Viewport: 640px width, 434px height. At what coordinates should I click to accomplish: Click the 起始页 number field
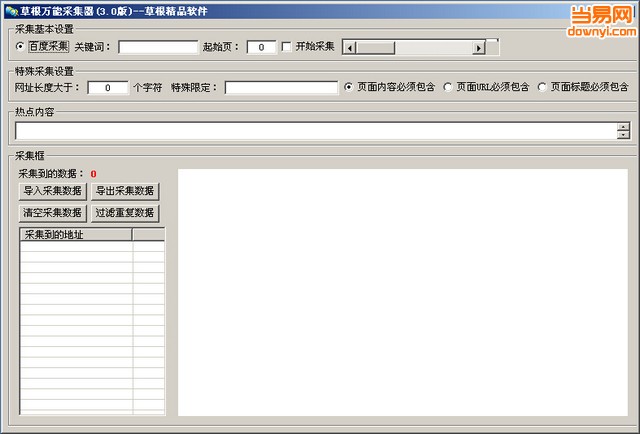click(x=261, y=47)
